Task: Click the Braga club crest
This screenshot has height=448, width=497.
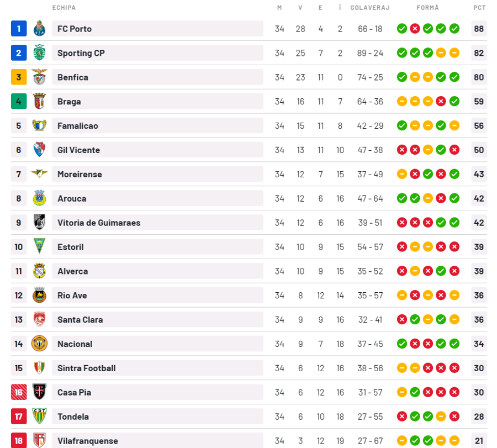Action: 39,101
